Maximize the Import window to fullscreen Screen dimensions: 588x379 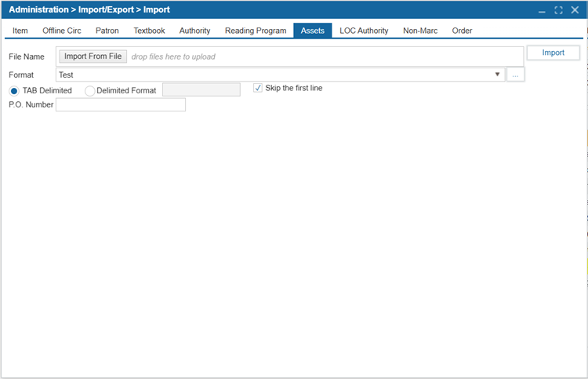click(558, 10)
